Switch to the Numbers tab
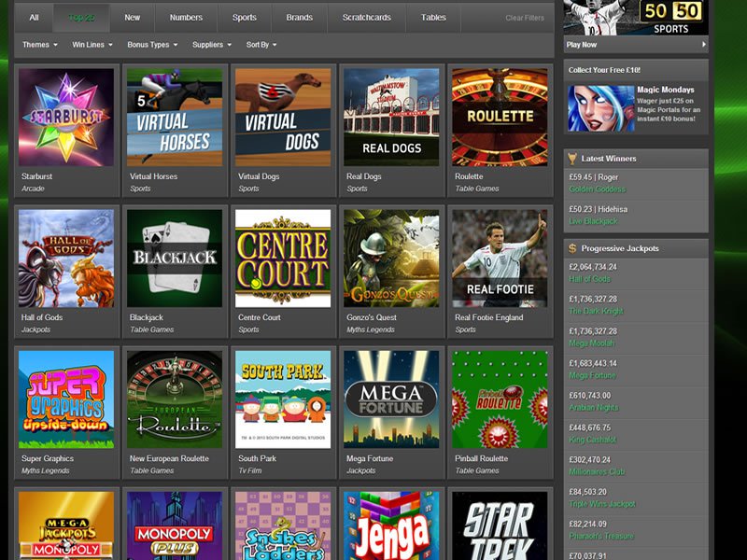This screenshot has height=560, width=747. (x=186, y=18)
